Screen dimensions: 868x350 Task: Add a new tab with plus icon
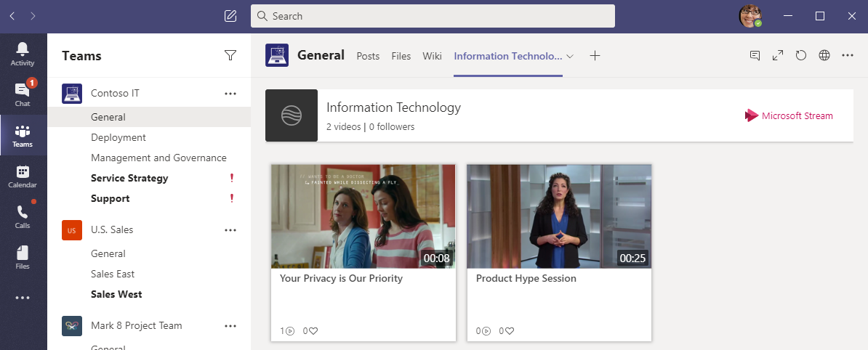pos(595,55)
